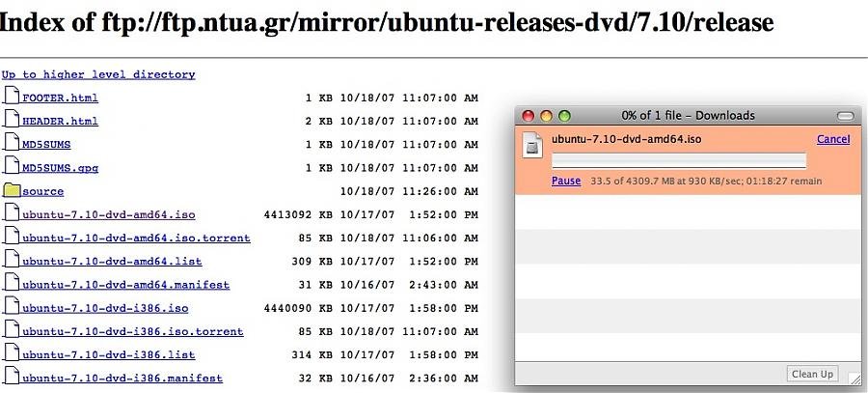The width and height of the screenshot is (868, 393).
Task: Open ubuntu-7.10-dvd-i386.list link
Action: click(108, 354)
